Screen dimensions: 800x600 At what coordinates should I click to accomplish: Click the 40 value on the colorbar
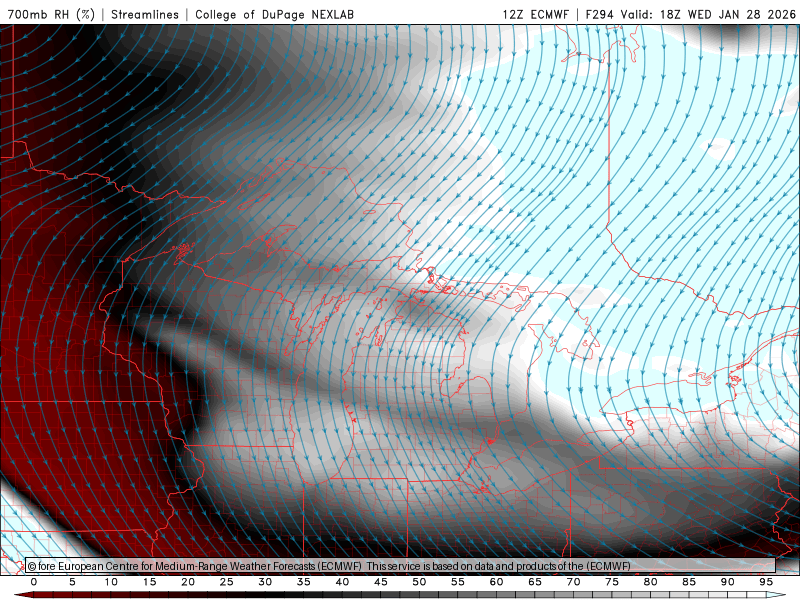342,582
